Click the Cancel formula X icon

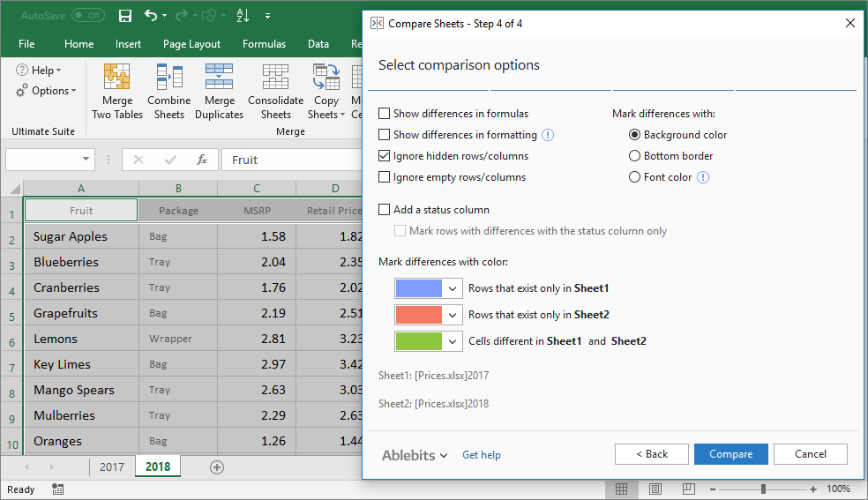[x=138, y=160]
